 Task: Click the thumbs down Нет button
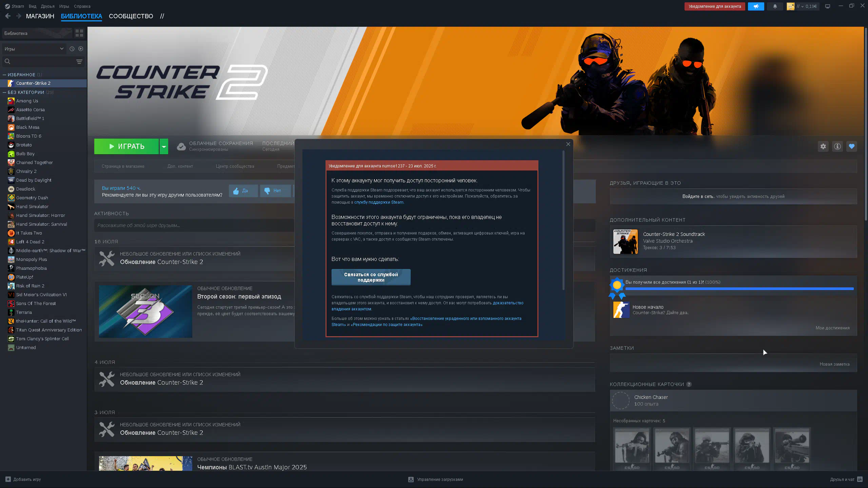point(275,191)
